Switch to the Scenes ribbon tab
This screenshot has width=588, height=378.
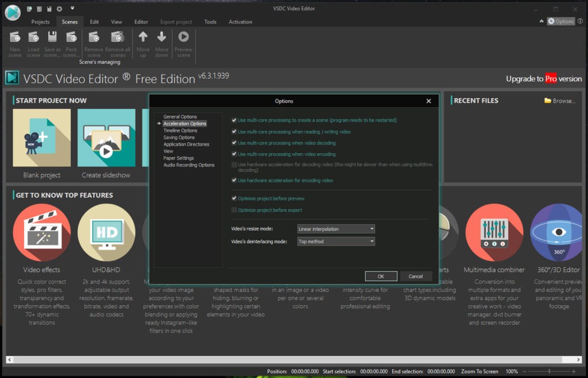pyautogui.click(x=69, y=22)
